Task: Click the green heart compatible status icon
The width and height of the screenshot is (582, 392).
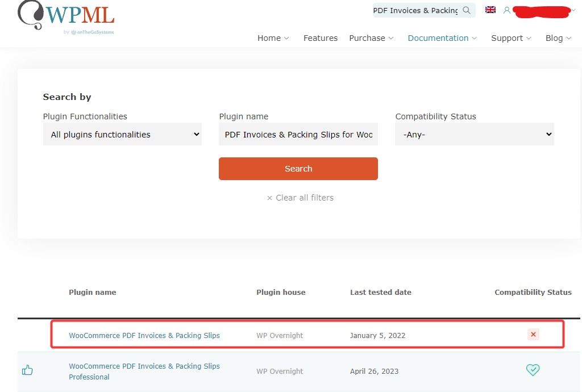Action: (533, 370)
